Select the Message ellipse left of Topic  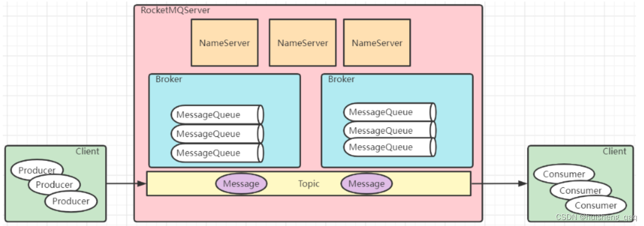pyautogui.click(x=241, y=184)
